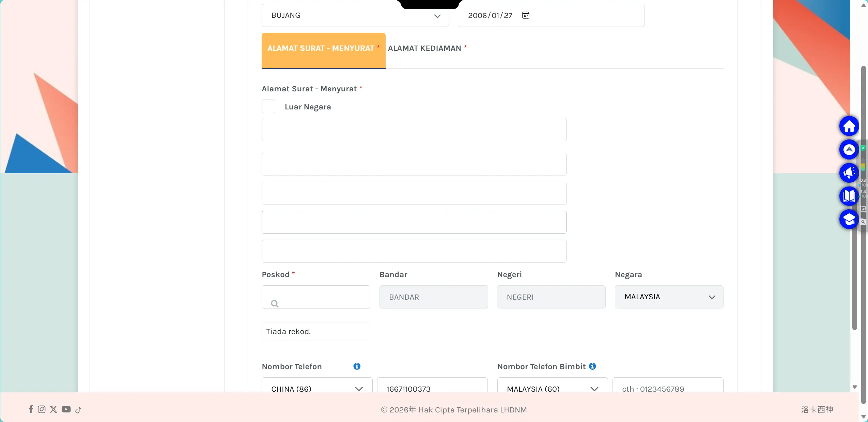Open the calendar picker beside 2006/01/27
Viewport: 868px width, 422px height.
[526, 15]
